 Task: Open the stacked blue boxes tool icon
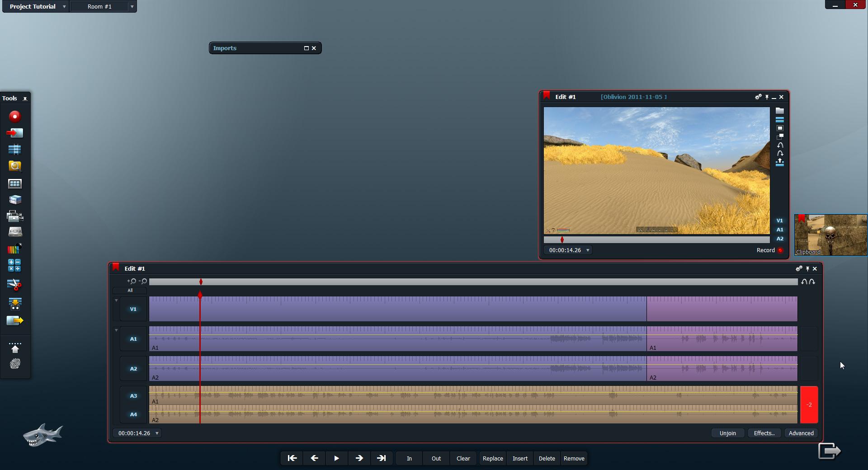[x=15, y=200]
